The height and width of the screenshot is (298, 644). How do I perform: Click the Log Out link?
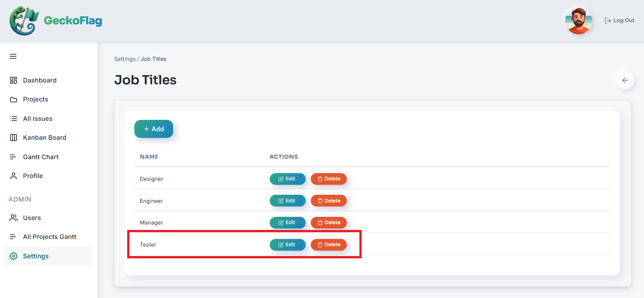tap(620, 21)
